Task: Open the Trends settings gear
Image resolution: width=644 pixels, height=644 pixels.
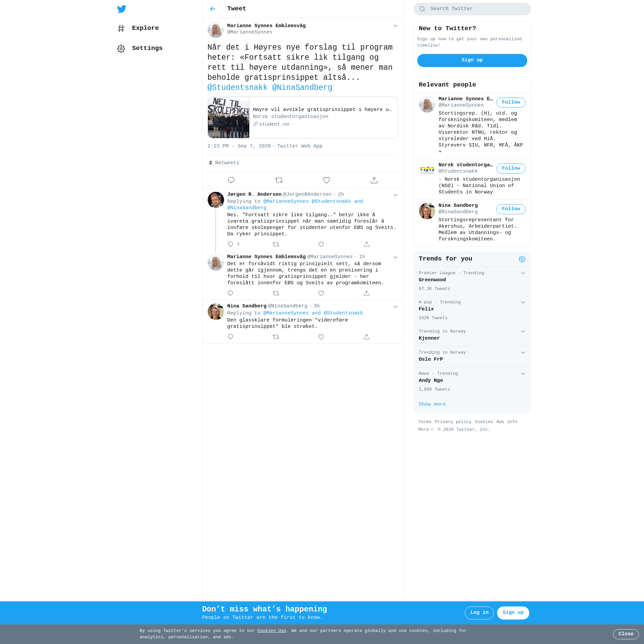Action: click(522, 259)
